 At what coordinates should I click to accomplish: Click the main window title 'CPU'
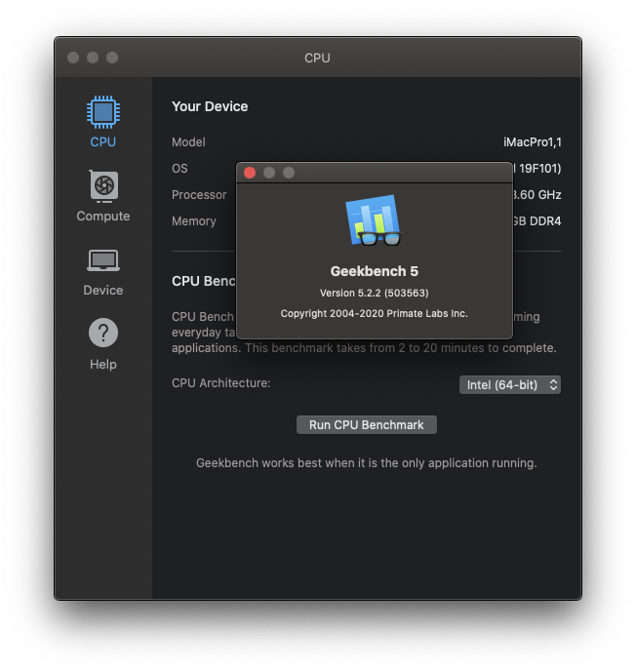pos(318,58)
